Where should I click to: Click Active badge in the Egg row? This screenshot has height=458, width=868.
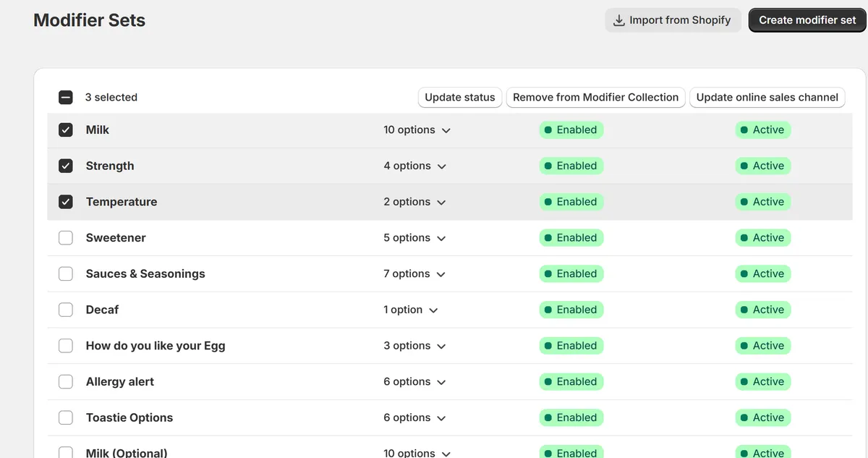pos(763,346)
